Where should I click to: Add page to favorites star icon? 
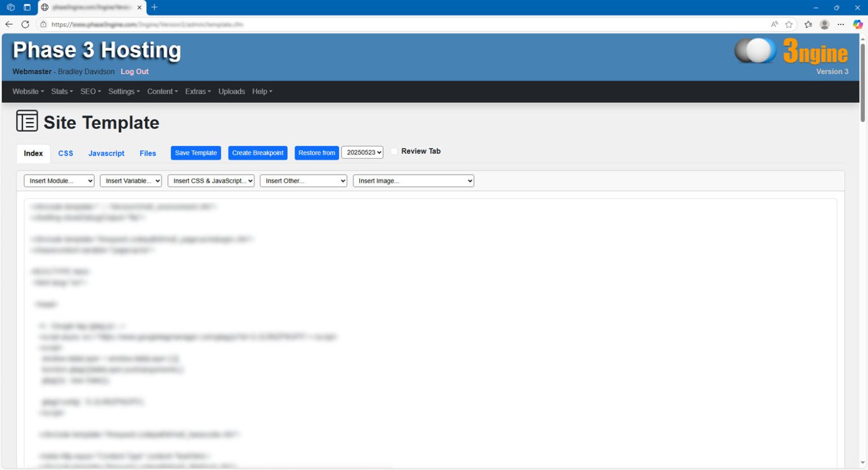(x=789, y=24)
